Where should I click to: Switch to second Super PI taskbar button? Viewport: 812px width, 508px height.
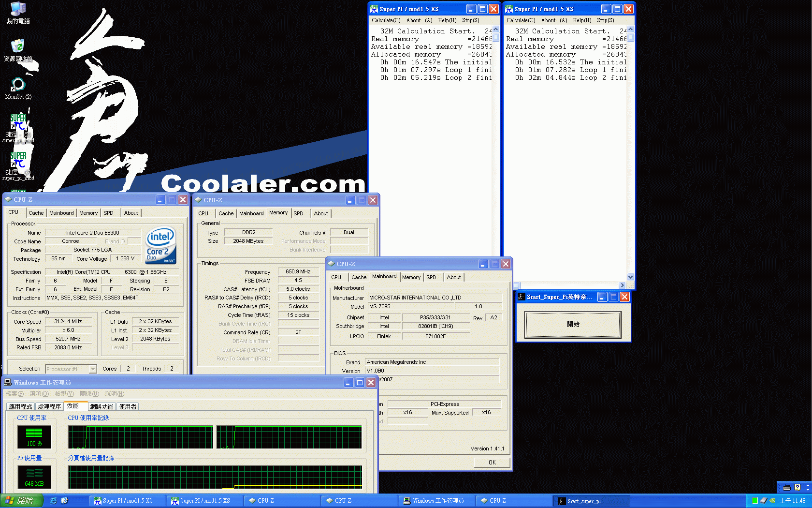pyautogui.click(x=205, y=501)
